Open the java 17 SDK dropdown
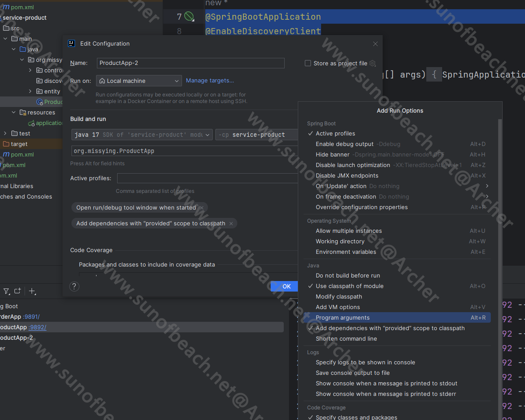This screenshot has height=420, width=525. (142, 135)
